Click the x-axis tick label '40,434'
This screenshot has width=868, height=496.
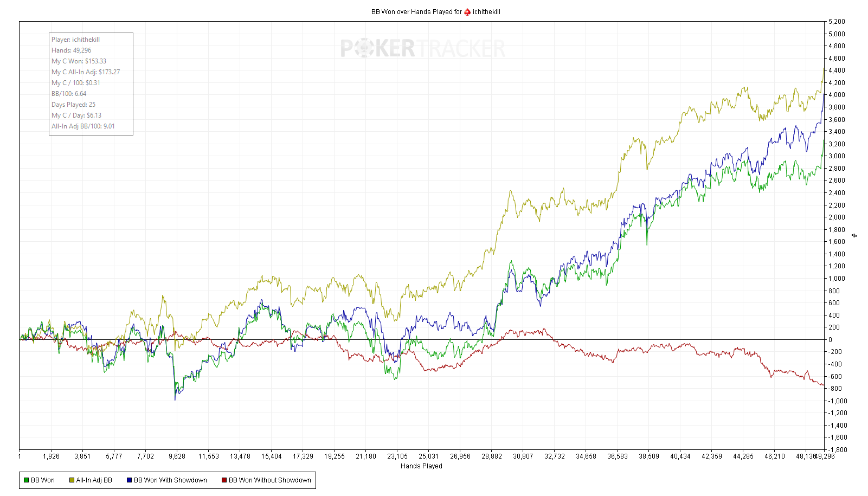pos(680,456)
